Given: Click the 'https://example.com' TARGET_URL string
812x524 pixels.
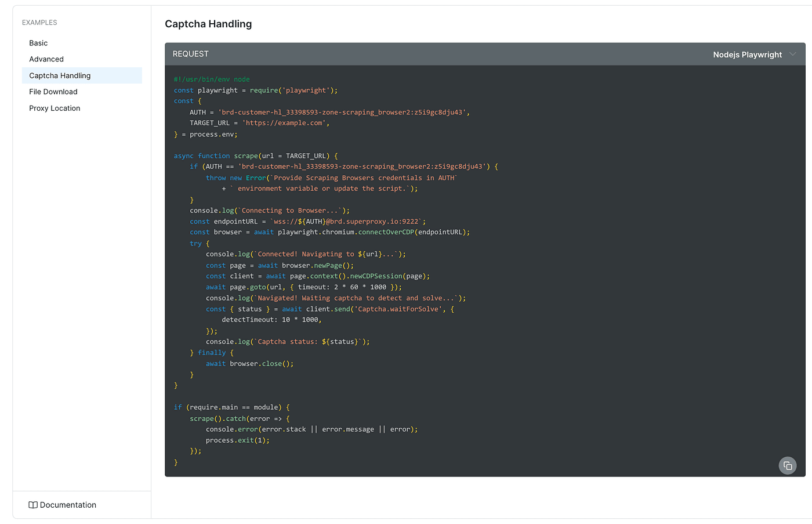Looking at the screenshot, I should click(x=285, y=123).
